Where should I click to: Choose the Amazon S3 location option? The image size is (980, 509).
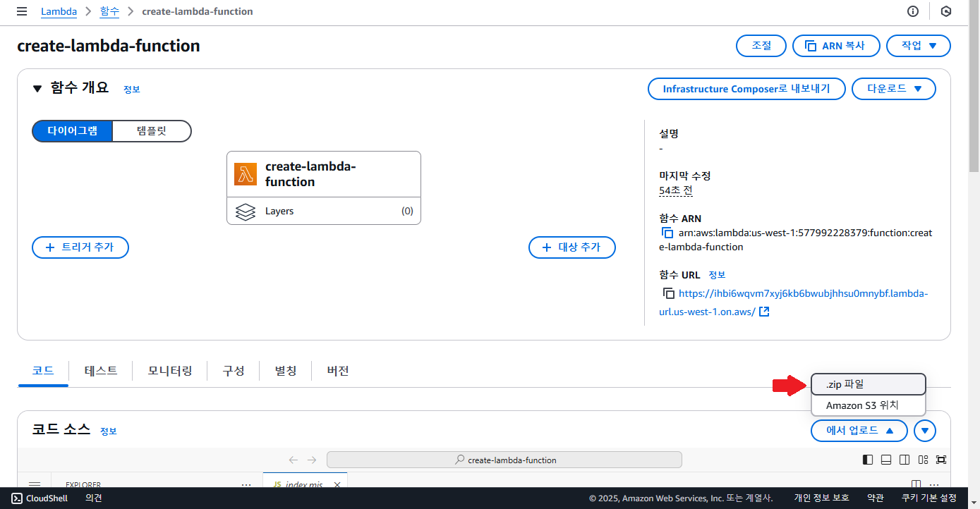868,405
